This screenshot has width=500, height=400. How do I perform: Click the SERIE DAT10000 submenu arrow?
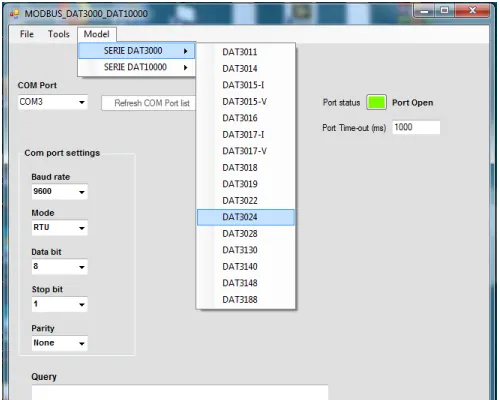pyautogui.click(x=186, y=68)
